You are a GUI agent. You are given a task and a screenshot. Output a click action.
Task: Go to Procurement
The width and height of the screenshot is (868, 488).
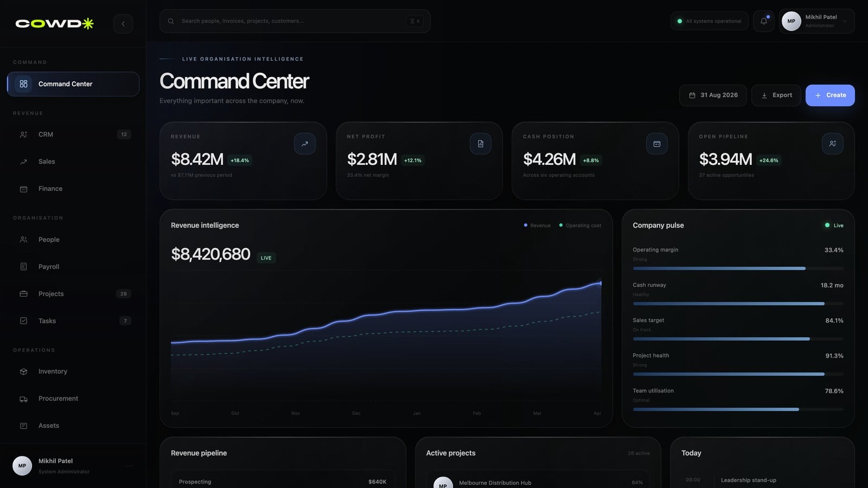[73, 399]
